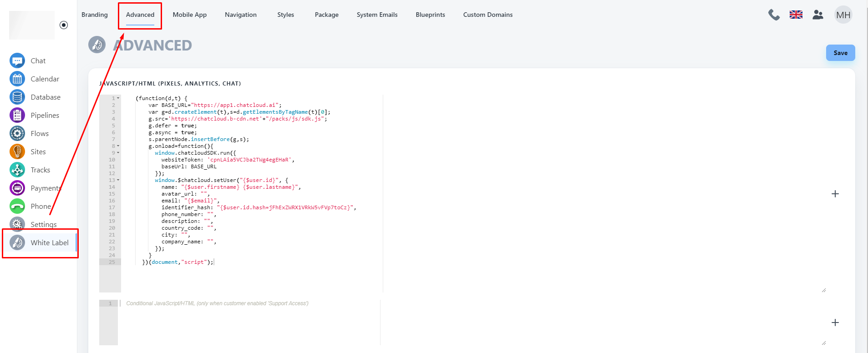
Task: Collapse code fold arrow on line 1
Action: click(x=118, y=98)
